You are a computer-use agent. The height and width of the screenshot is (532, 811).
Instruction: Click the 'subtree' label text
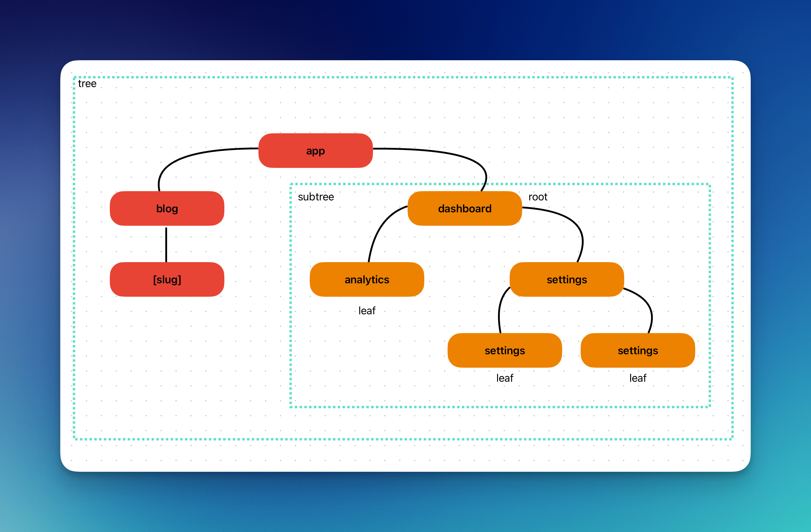[x=316, y=197]
